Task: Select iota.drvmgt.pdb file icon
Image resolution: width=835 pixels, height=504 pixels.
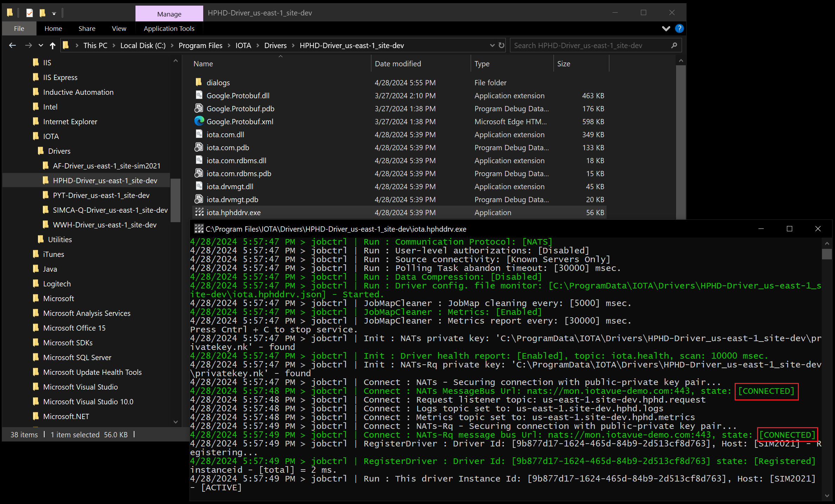Action: [199, 199]
